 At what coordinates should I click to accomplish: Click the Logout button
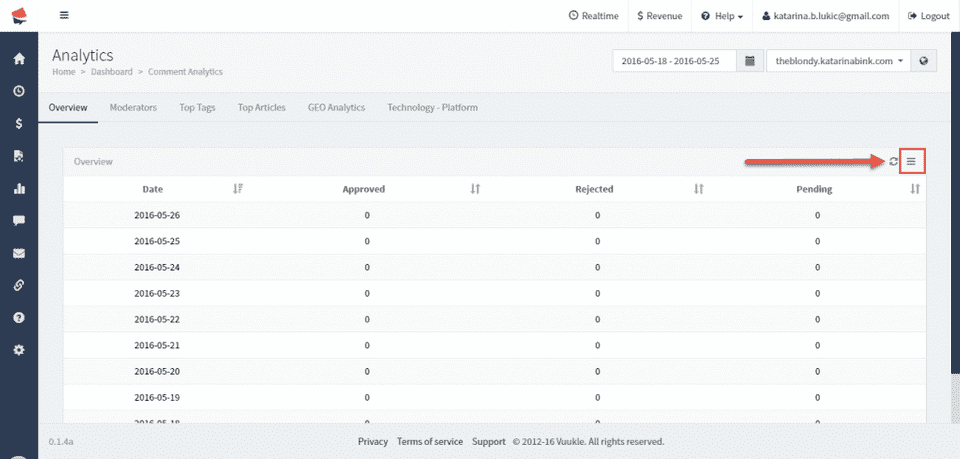click(x=928, y=16)
